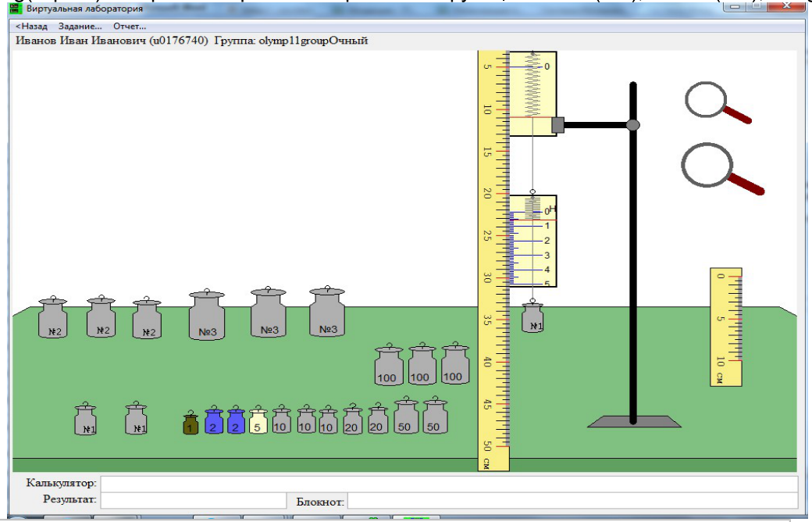This screenshot has height=522, width=812.
Task: Select the middle 100 gram weight
Action: [422, 364]
